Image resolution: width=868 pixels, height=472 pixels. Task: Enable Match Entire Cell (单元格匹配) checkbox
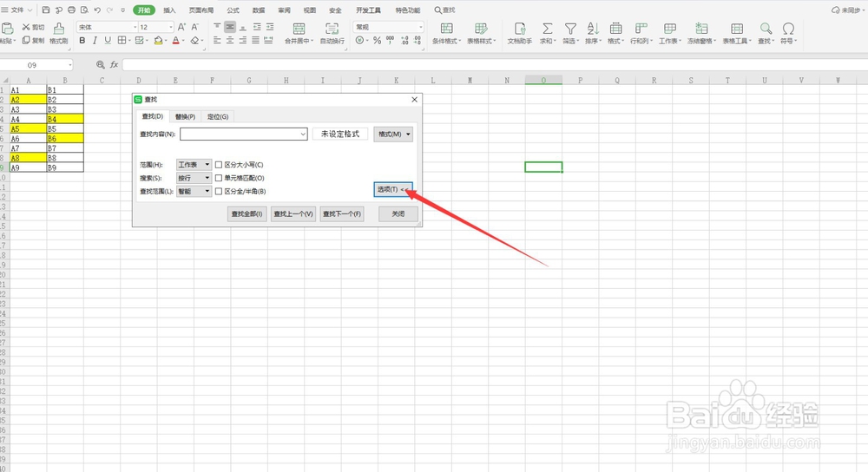pyautogui.click(x=219, y=178)
